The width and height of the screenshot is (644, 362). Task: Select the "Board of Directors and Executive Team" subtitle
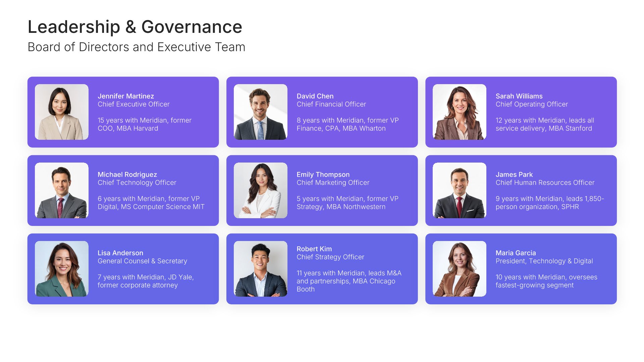pos(137,47)
